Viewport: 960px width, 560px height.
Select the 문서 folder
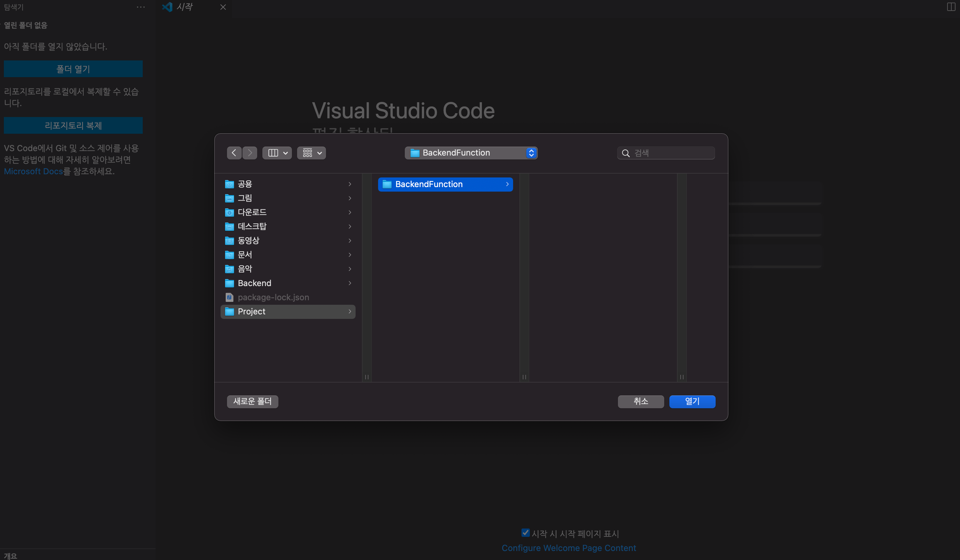[288, 255]
